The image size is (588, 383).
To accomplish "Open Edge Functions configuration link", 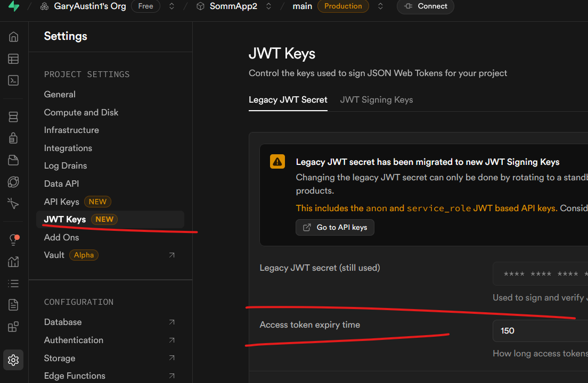I will (75, 376).
